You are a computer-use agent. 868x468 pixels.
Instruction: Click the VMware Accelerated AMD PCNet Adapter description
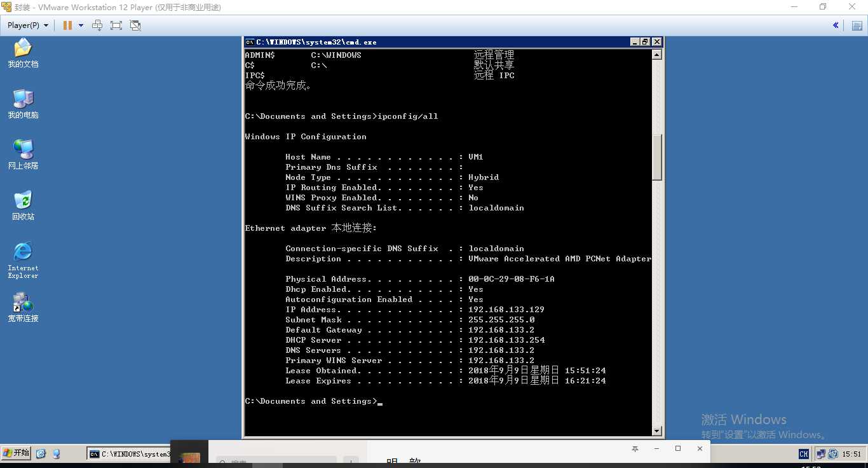[x=560, y=259]
